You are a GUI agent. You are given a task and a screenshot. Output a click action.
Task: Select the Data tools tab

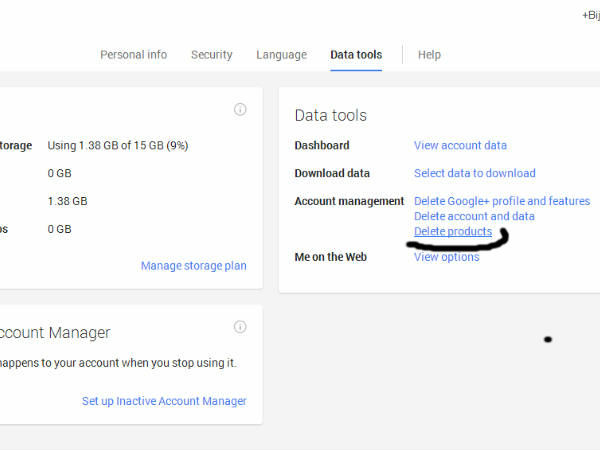(x=356, y=55)
